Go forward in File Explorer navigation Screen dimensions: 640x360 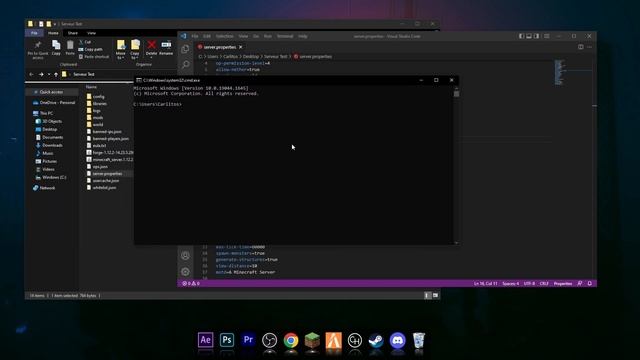pyautogui.click(x=41, y=74)
